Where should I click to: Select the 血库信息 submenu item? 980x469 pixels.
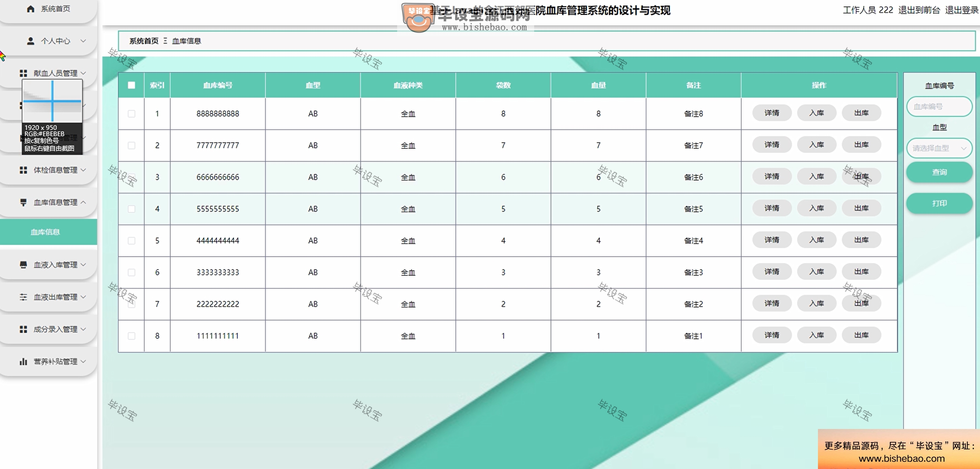pos(48,232)
